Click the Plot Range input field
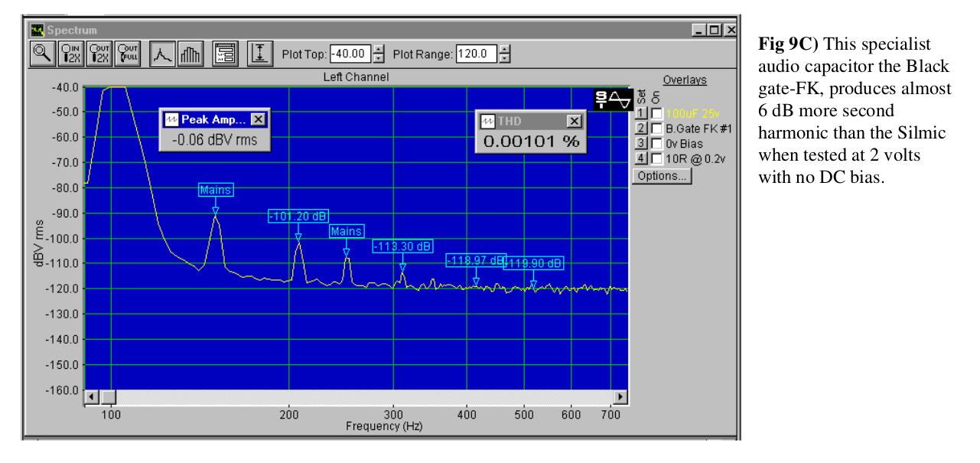Screen dimensions: 980x463 477,54
